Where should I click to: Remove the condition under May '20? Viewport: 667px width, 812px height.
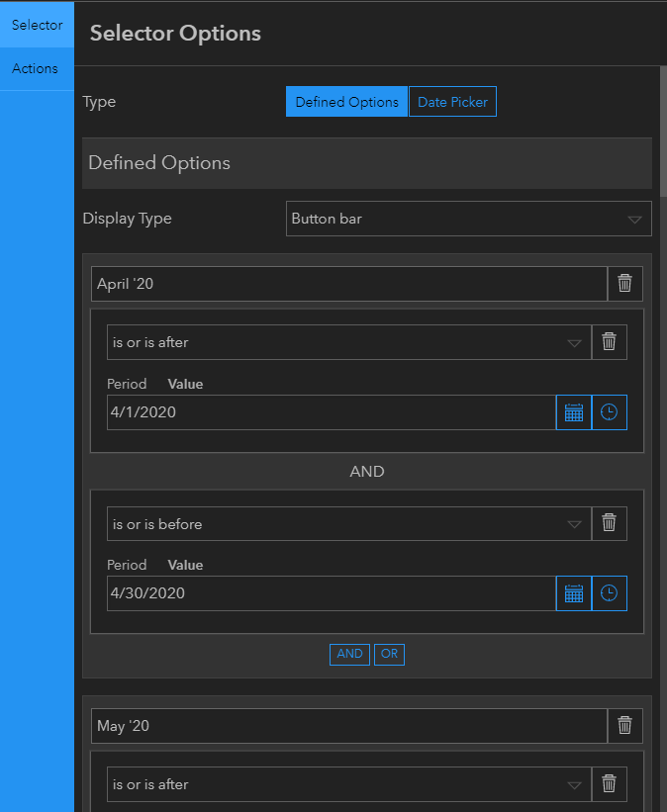[609, 783]
